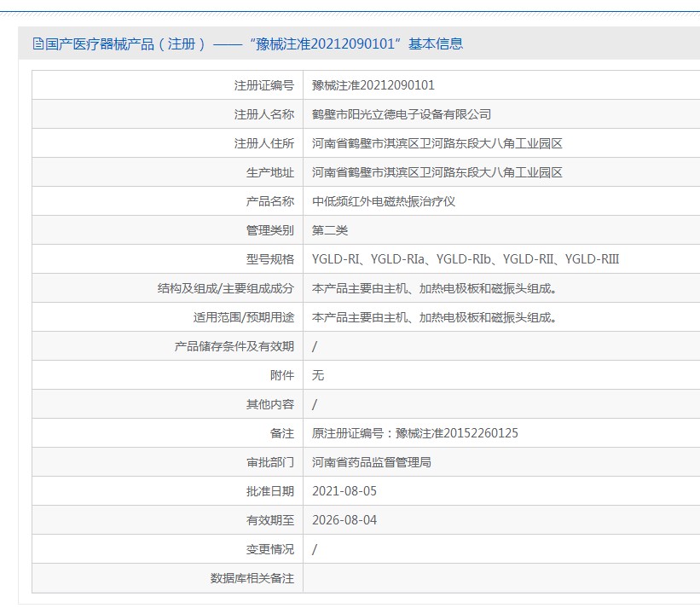700x608 pixels.
Task: Click the 注册人名称 label
Action: (263, 114)
